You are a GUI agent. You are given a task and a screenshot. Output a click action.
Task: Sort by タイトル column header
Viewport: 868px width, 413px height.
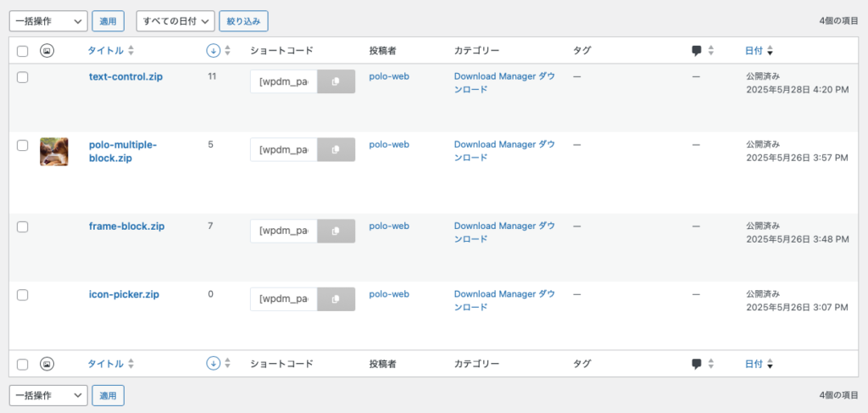(105, 51)
